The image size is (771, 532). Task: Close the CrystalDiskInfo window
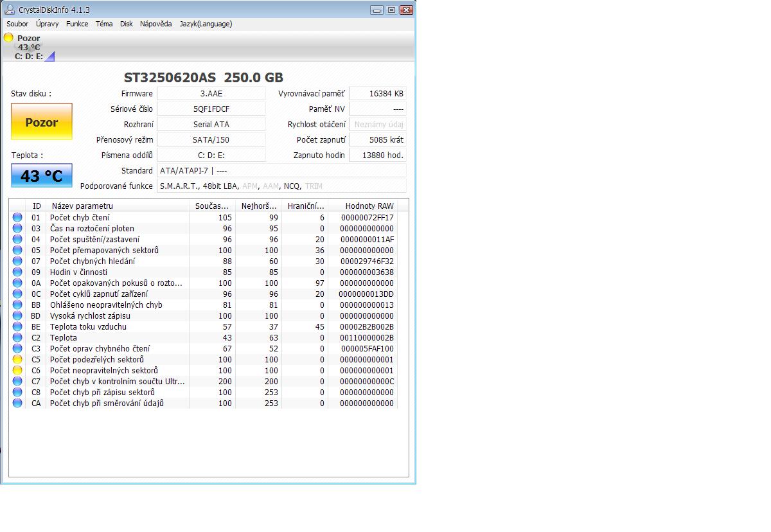coord(406,10)
